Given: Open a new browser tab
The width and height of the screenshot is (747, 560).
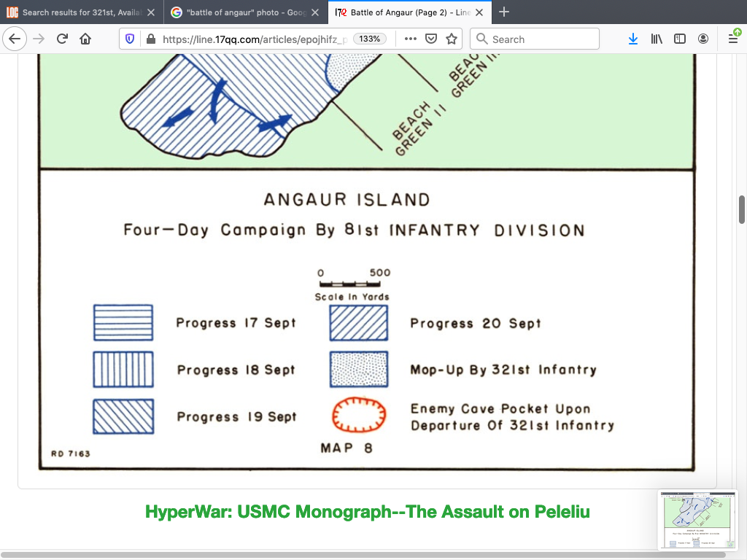Looking at the screenshot, I should coord(504,12).
